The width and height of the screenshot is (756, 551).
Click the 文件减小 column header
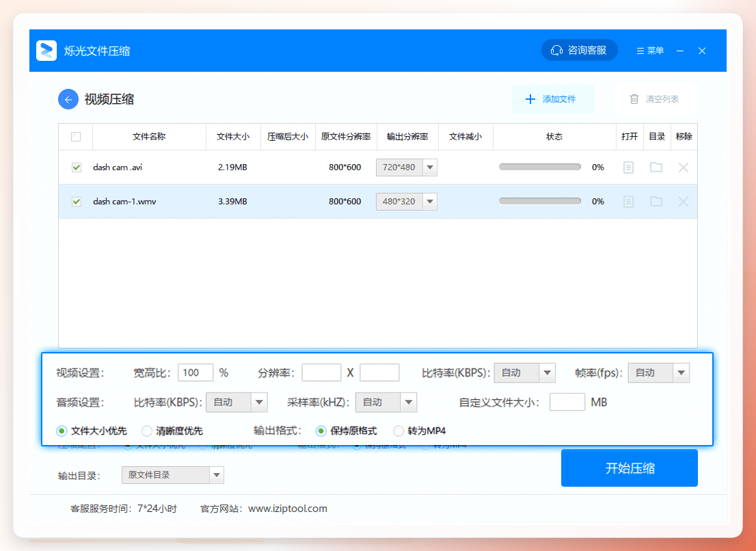[465, 137]
